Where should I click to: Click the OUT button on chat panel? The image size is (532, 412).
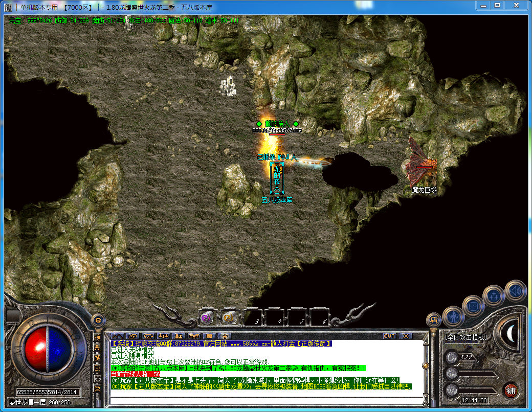(389, 336)
